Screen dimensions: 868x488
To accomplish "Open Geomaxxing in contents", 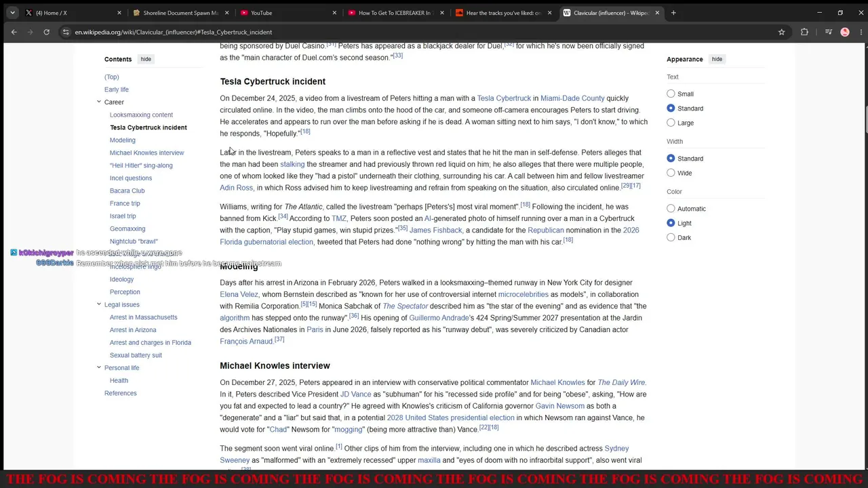I will (127, 228).
